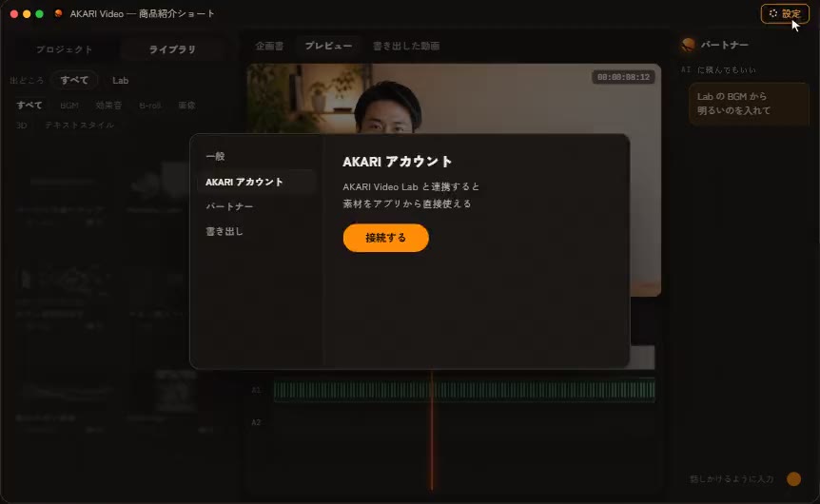This screenshot has width=820, height=504.
Task: Switch to the プロジェクト tab
Action: pos(65,49)
